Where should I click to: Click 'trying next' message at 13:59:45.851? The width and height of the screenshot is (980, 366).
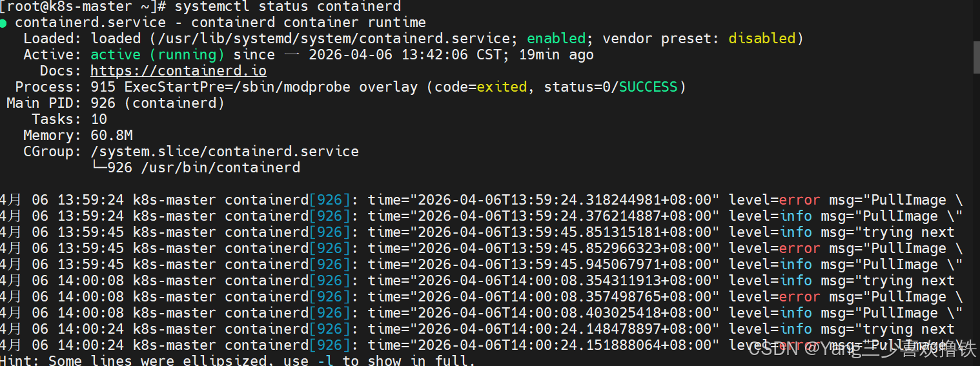pyautogui.click(x=908, y=232)
